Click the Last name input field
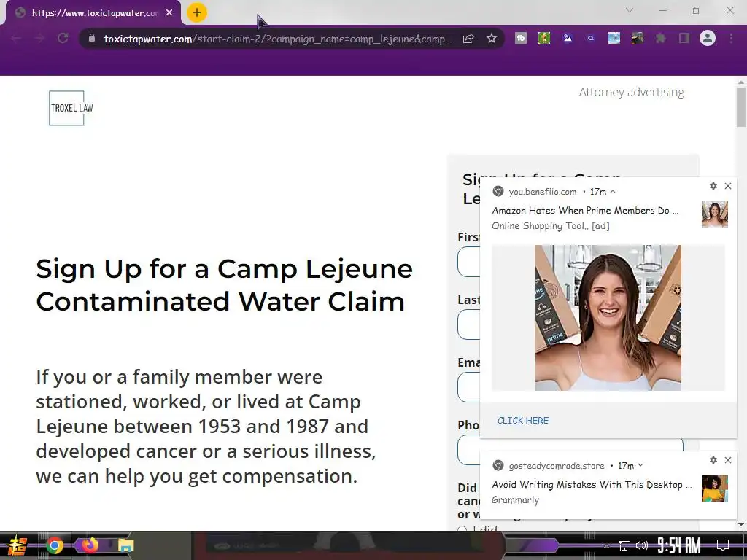The image size is (747, 560). coord(469,324)
